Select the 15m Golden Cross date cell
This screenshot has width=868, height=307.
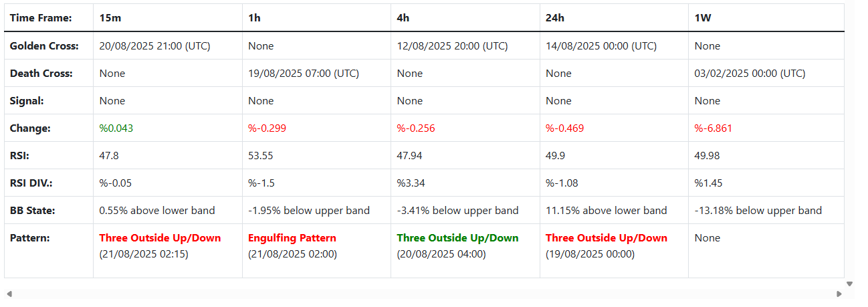[x=155, y=46]
